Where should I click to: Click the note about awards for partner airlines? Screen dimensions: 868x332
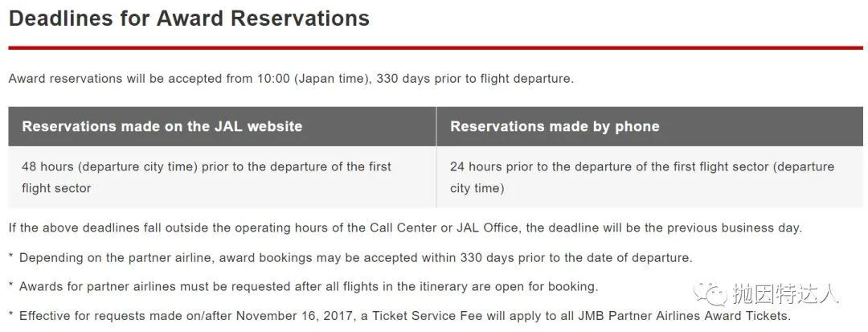pos(304,287)
